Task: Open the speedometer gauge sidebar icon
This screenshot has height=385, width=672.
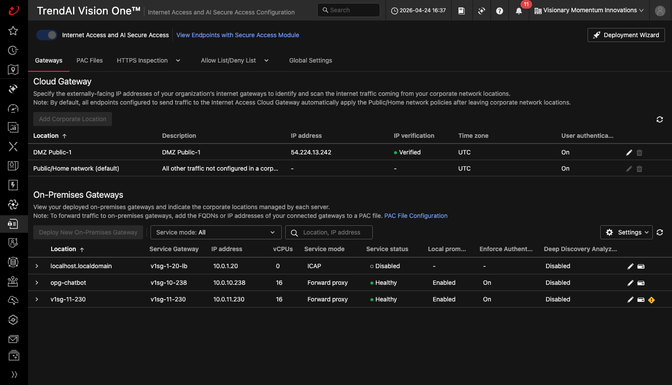Action: click(13, 108)
